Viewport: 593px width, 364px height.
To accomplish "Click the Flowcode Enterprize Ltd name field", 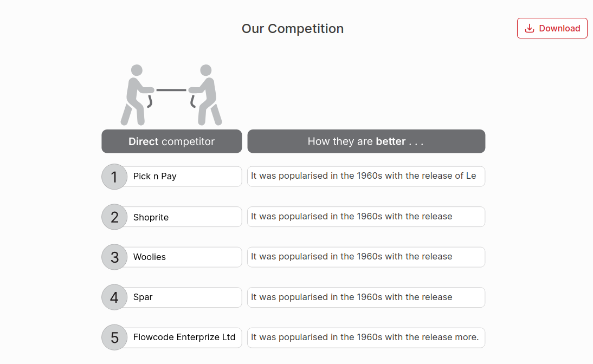I will point(184,337).
